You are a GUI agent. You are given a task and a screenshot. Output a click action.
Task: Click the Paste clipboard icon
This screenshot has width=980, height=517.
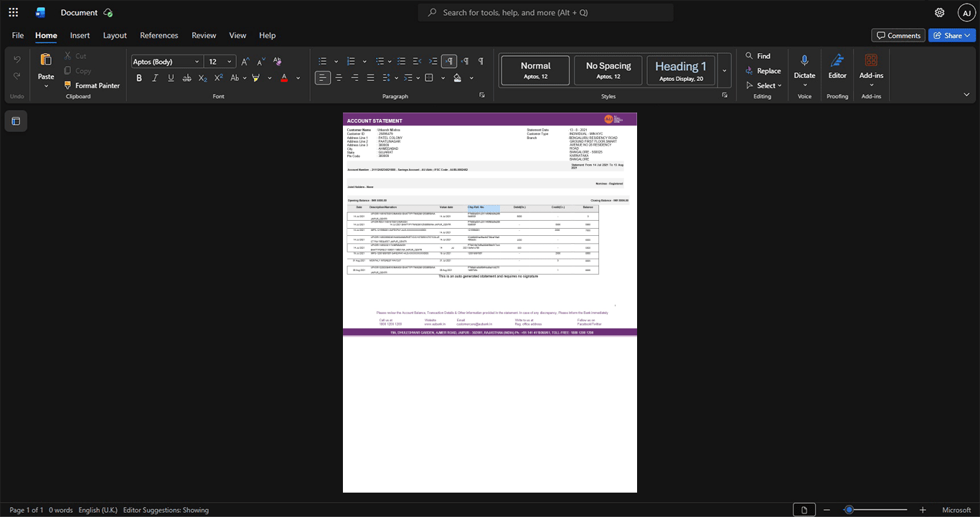46,60
